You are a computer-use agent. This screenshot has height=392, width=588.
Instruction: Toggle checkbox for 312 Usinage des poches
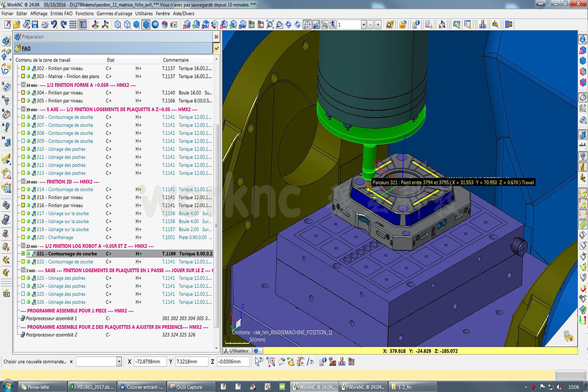[23, 165]
